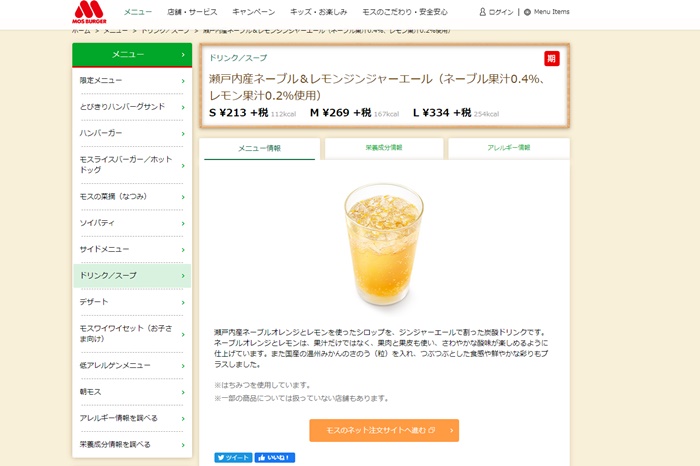Switch to the アレルギー情報 tab
700x466 pixels.
click(509, 148)
